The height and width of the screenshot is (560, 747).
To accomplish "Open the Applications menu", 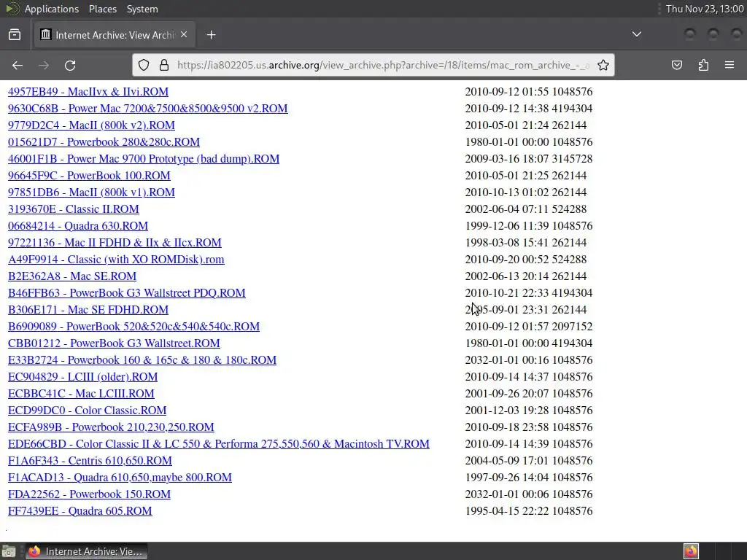I will (x=52, y=9).
